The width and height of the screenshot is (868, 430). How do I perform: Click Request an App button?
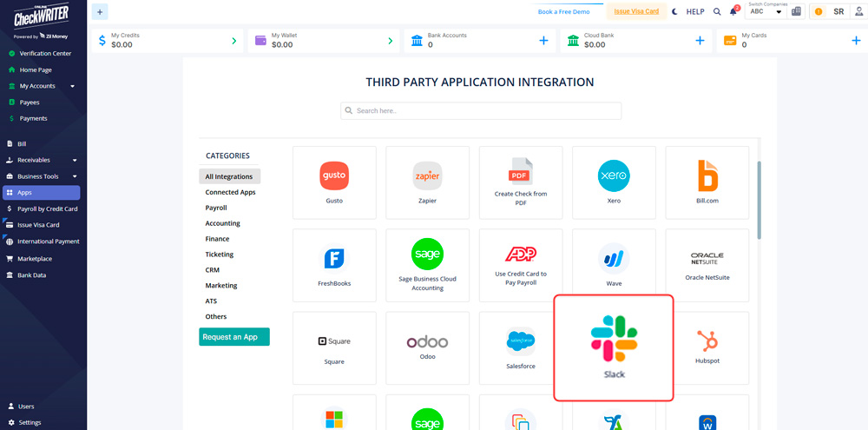(234, 337)
